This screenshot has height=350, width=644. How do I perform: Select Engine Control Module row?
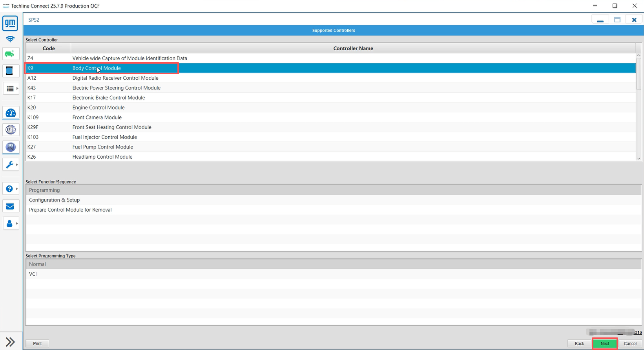99,108
